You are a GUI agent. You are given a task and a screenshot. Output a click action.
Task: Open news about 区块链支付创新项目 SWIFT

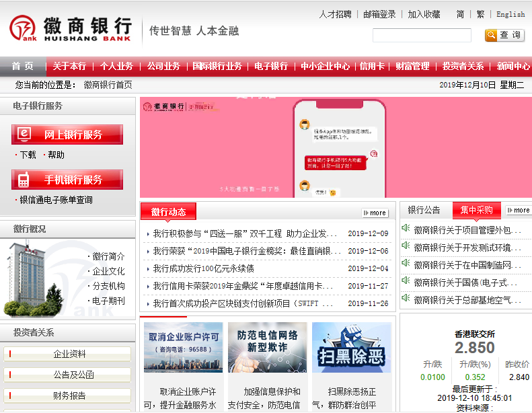(243, 303)
